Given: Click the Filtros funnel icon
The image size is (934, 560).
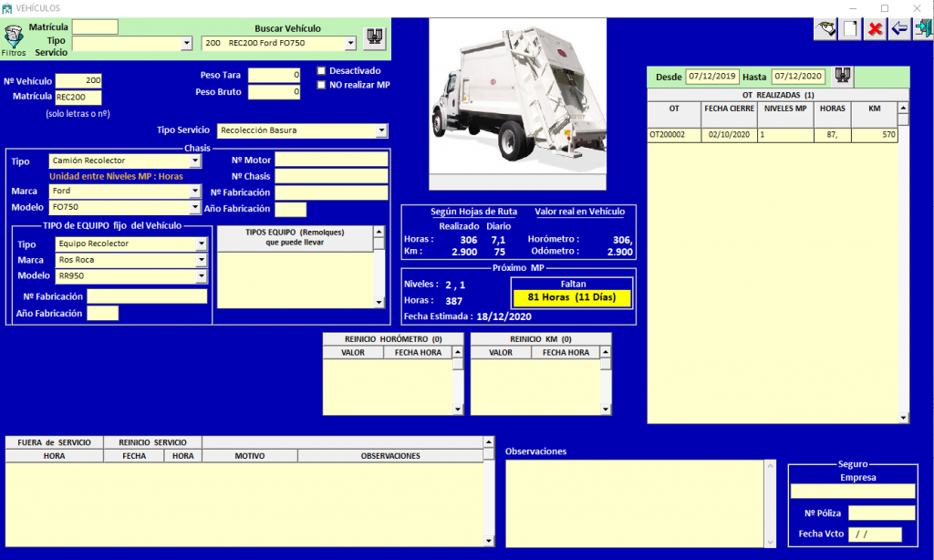Looking at the screenshot, I should click(x=14, y=37).
